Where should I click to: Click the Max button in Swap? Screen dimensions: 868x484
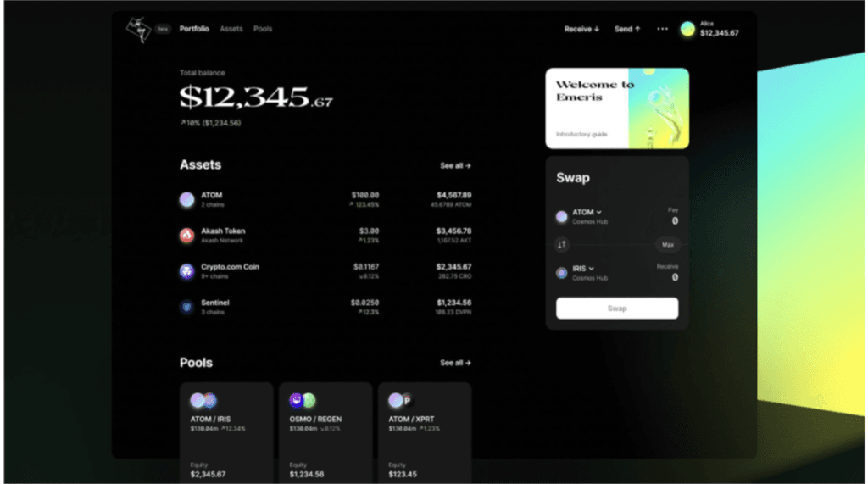coord(668,244)
